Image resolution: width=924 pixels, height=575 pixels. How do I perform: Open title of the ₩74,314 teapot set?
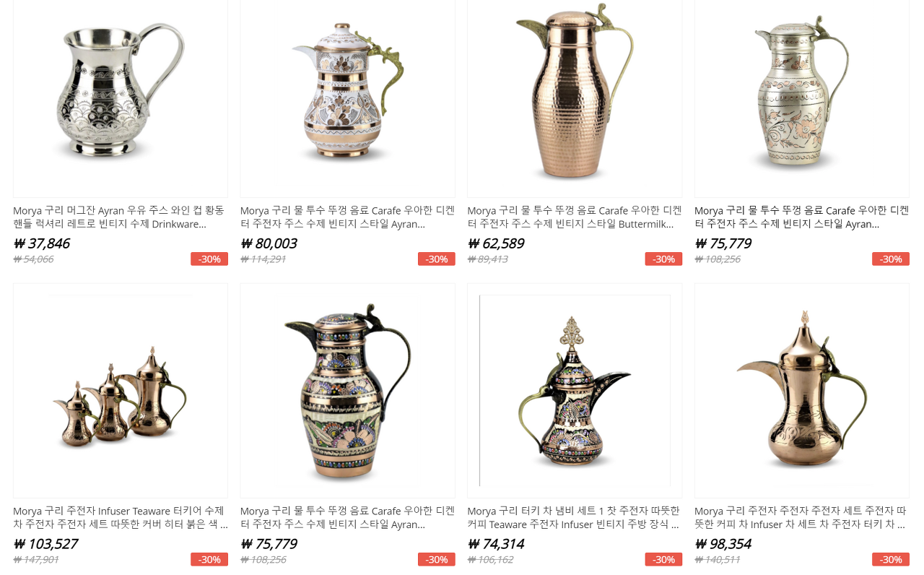point(574,518)
